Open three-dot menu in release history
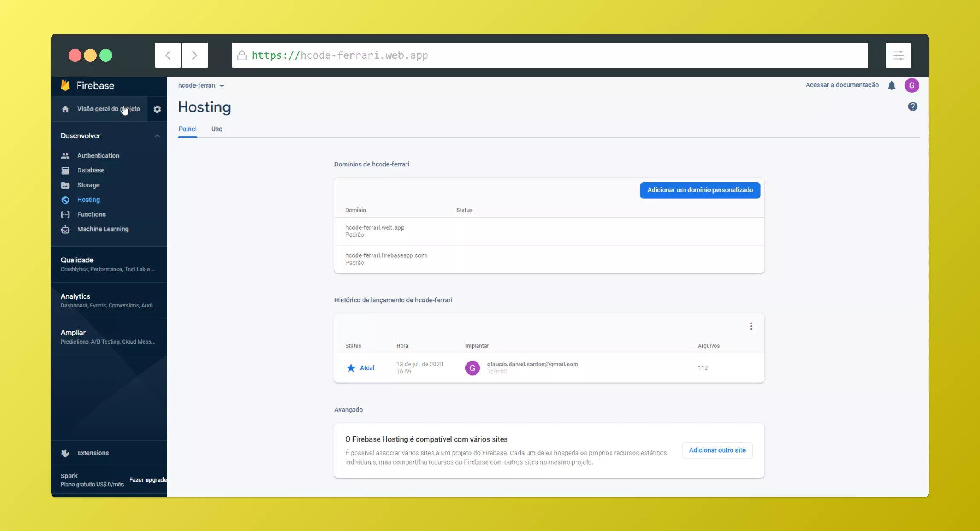Screen dimensions: 980x531 point(751,326)
